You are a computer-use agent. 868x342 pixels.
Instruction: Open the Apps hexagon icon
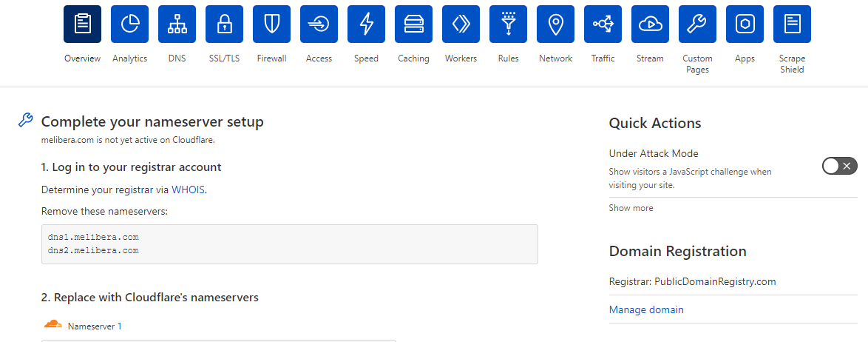745,24
